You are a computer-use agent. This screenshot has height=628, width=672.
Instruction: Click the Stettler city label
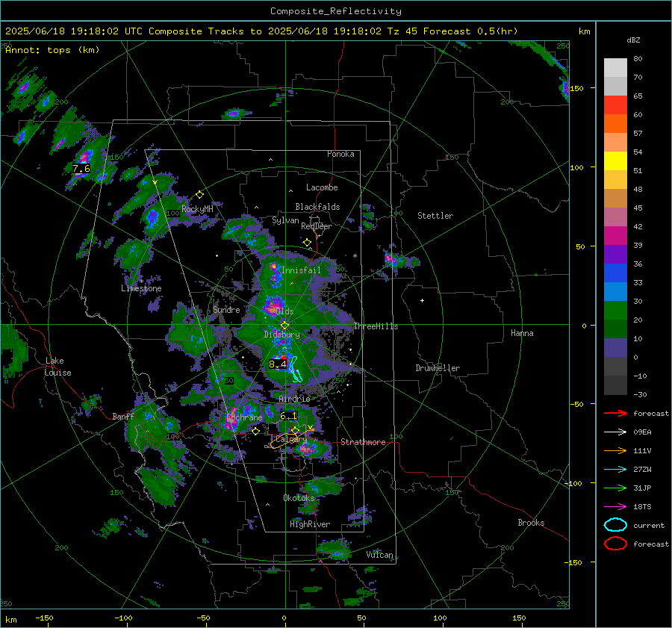pos(435,216)
